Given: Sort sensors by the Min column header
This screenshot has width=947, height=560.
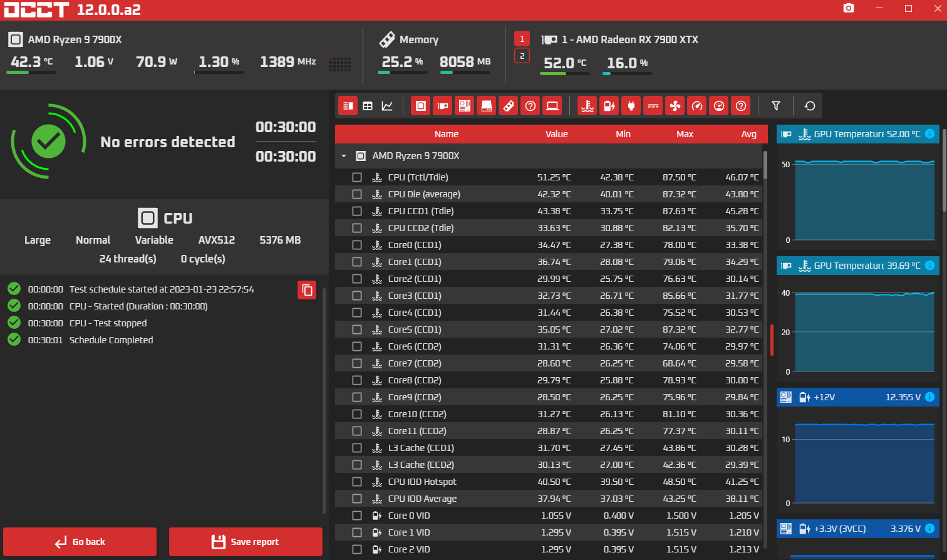Looking at the screenshot, I should (x=623, y=134).
